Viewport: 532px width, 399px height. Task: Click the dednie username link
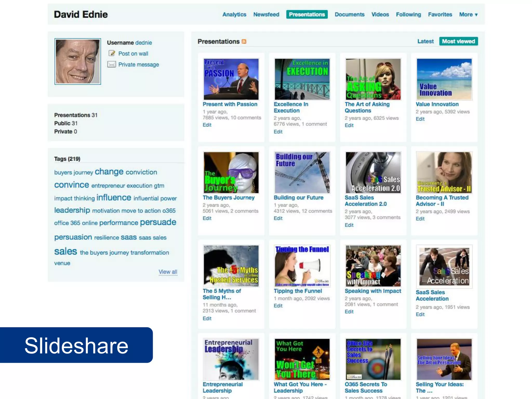click(x=143, y=43)
